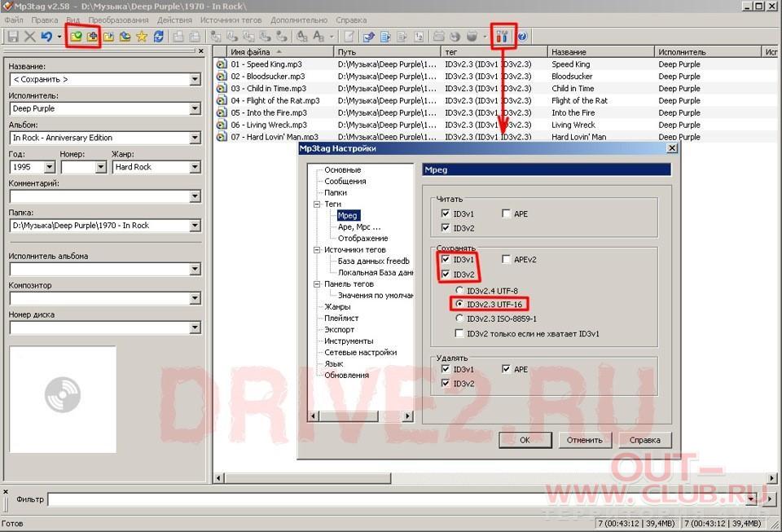Toggle ID3v1 checkbox under Сохранять
This screenshot has height=532, width=782.
(446, 259)
